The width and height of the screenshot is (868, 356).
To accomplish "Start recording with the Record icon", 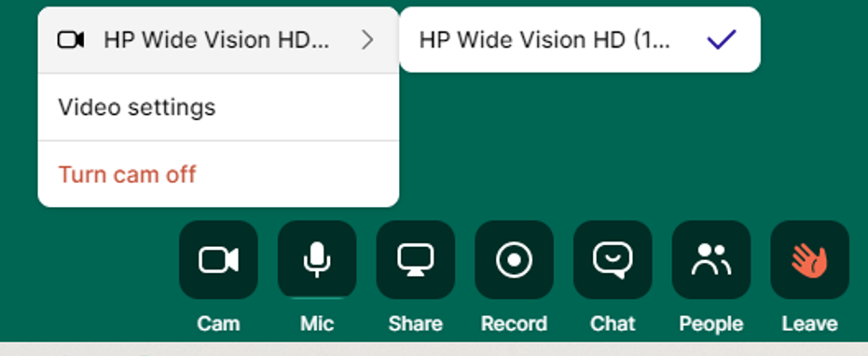I will tap(515, 260).
